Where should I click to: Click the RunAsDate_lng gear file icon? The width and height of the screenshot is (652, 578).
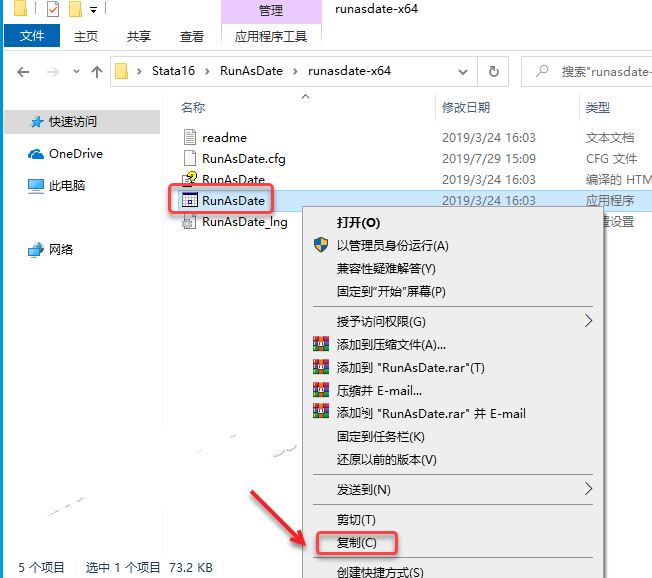pos(189,222)
